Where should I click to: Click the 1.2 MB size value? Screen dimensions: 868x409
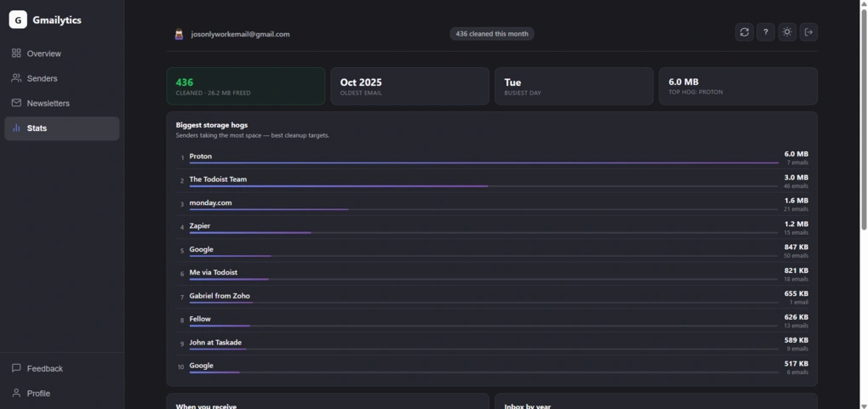(796, 224)
